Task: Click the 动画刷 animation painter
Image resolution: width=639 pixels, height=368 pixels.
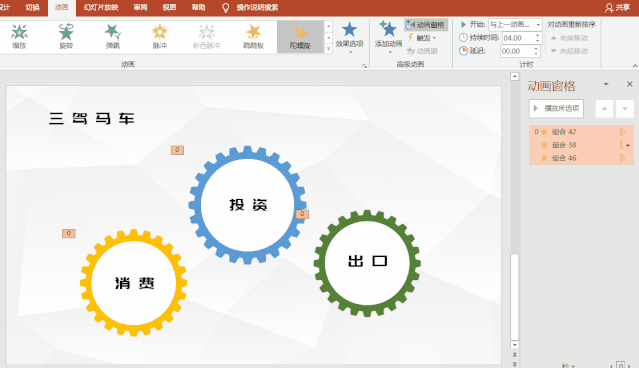Action: (x=422, y=51)
